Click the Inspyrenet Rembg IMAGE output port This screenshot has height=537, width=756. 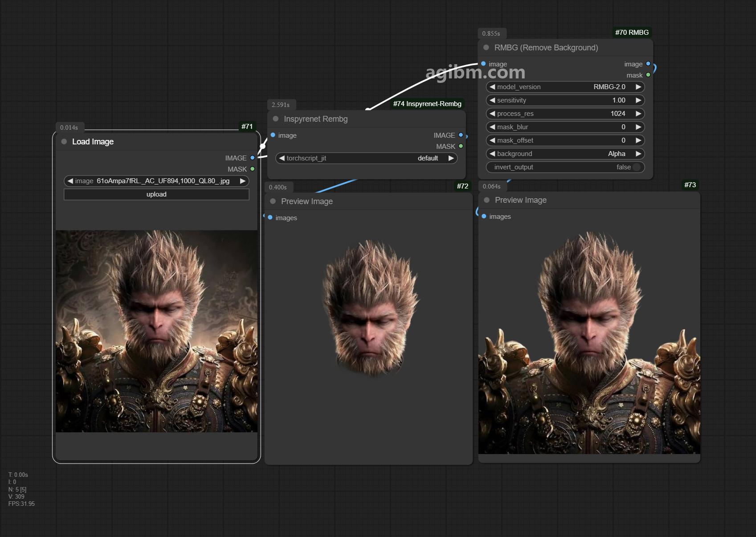pyautogui.click(x=461, y=135)
